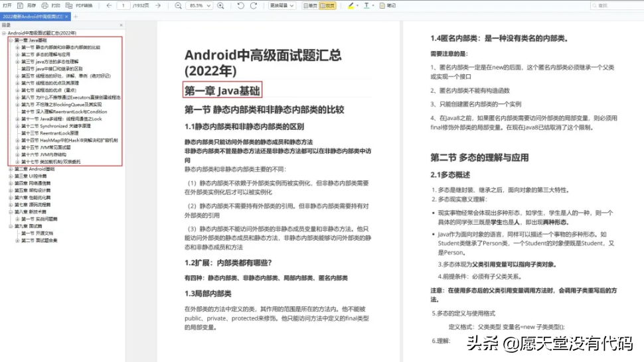Click the 第一章 Java基础 heading in document
Screen dimensions: 644x362
(x=222, y=91)
